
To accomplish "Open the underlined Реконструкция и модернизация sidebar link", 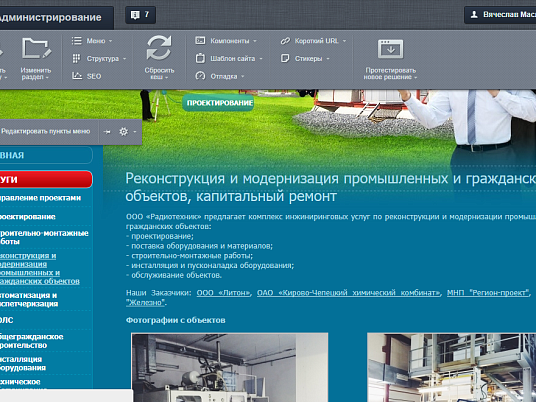I will point(40,268).
